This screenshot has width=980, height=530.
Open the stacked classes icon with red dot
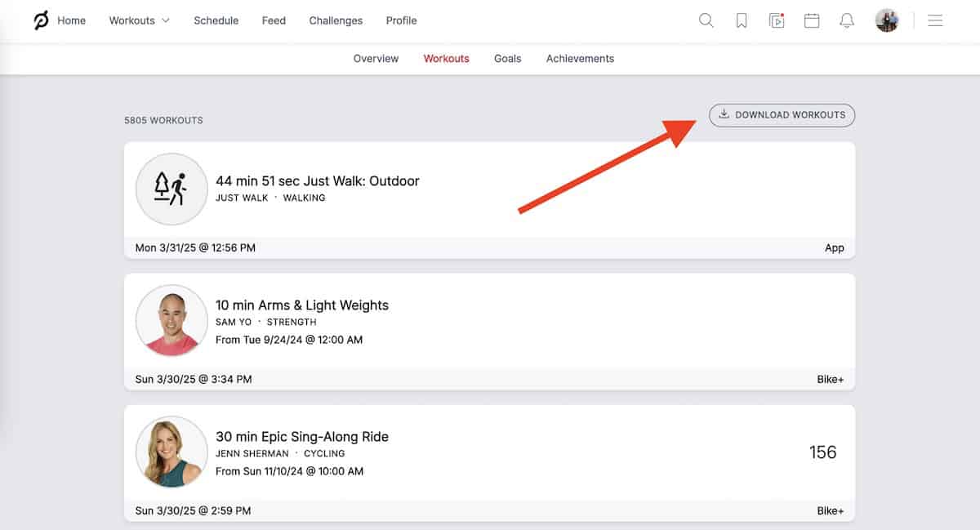pyautogui.click(x=777, y=20)
